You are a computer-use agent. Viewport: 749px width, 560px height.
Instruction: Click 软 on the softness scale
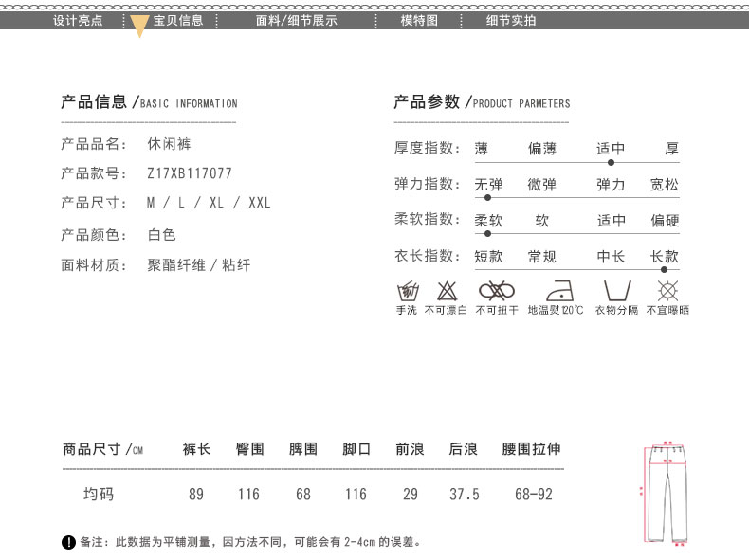(x=542, y=221)
